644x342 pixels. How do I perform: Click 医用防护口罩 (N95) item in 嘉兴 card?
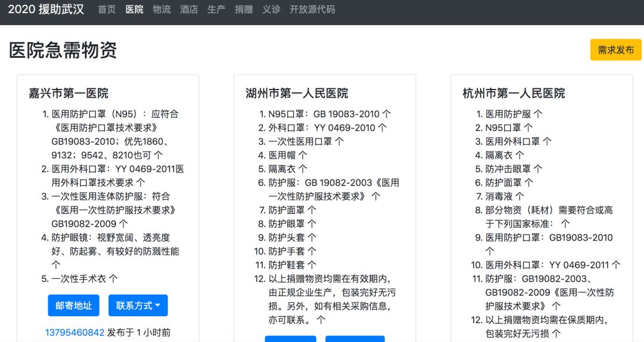coord(115,134)
